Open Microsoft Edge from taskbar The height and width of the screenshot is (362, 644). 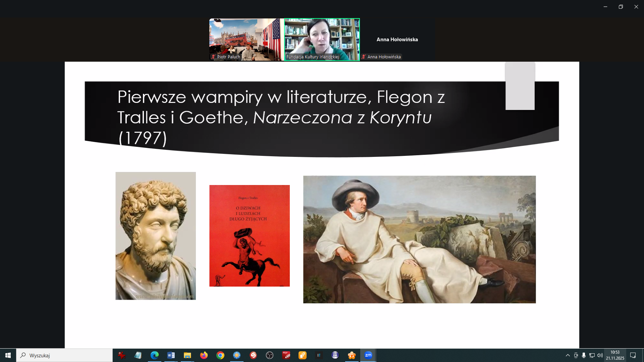point(154,355)
